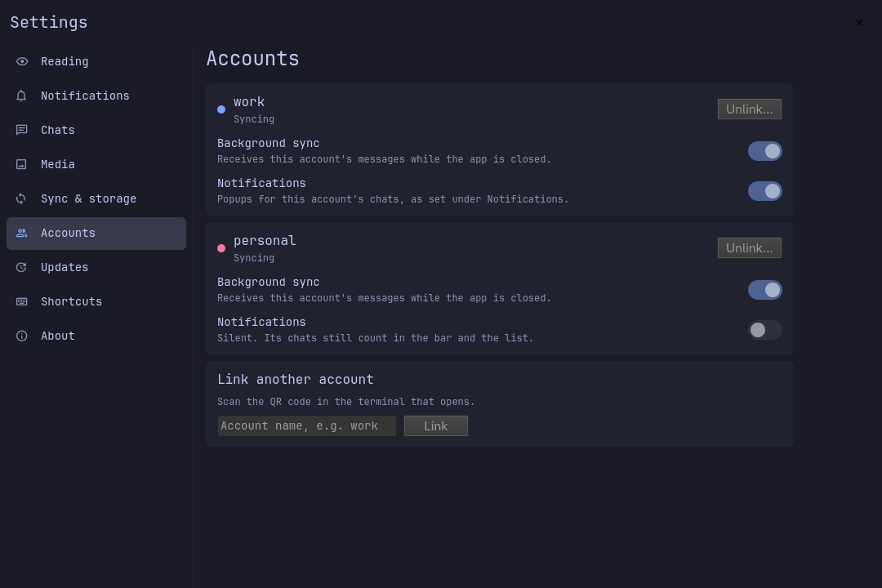Unlink the work account
882x588 pixels.
click(x=749, y=109)
